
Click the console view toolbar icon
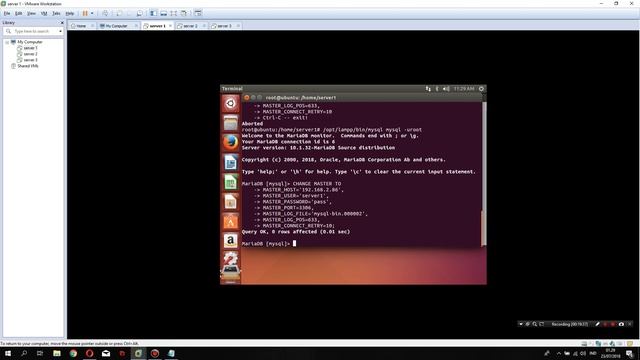pos(198,13)
